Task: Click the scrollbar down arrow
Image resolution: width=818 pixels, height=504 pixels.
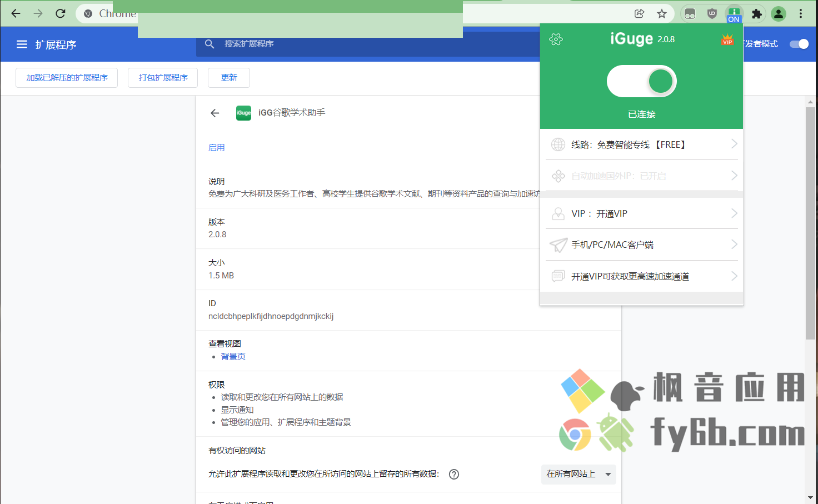Action: point(810,498)
